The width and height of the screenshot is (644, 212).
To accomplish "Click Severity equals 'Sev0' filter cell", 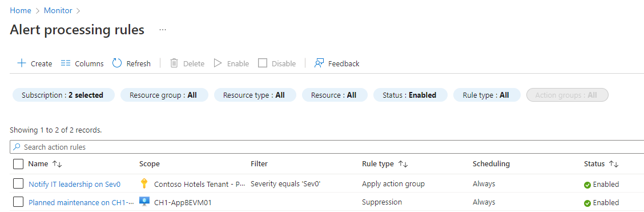I will (x=285, y=185).
